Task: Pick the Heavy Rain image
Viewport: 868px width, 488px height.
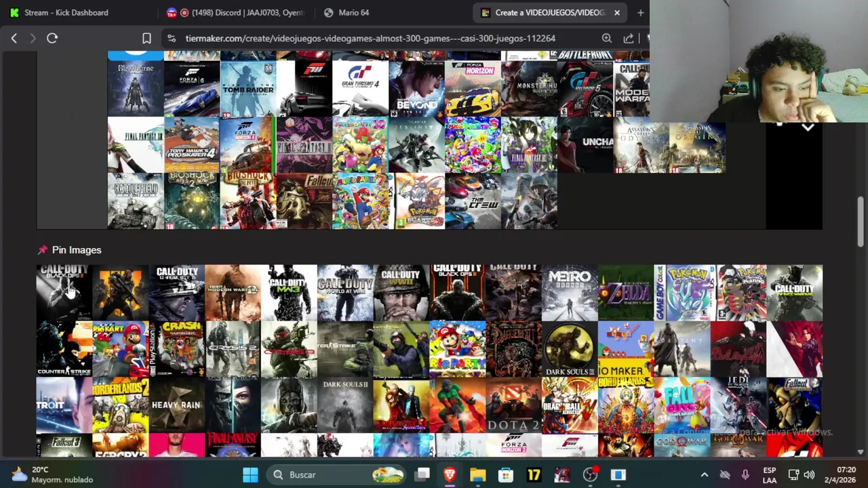Action: 176,405
